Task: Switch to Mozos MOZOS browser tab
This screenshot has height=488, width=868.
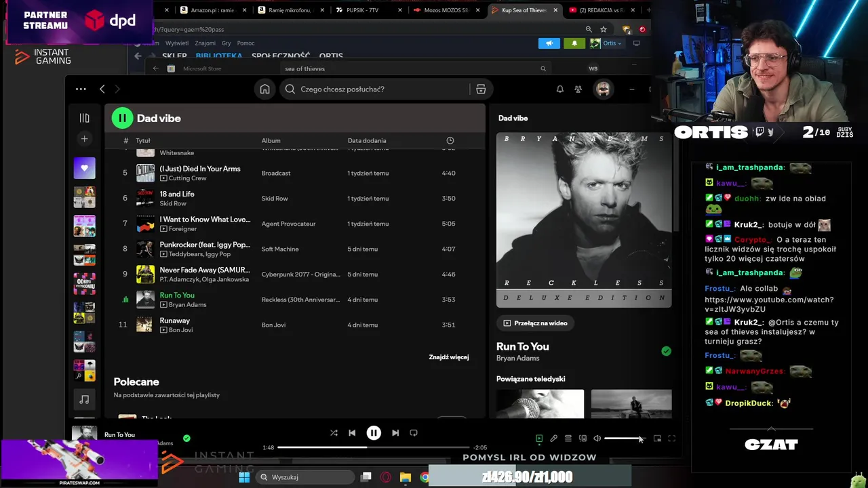Action: [446, 10]
